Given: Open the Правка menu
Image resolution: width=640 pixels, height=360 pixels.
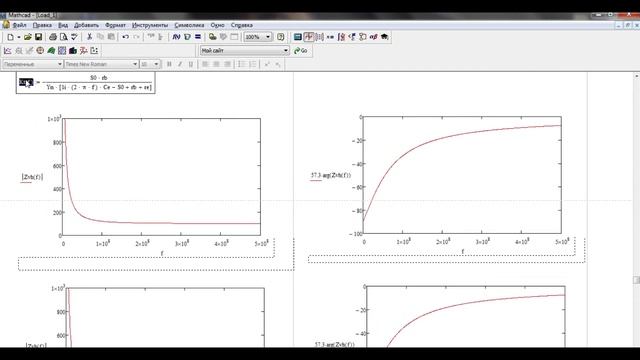Looking at the screenshot, I should click(x=42, y=25).
